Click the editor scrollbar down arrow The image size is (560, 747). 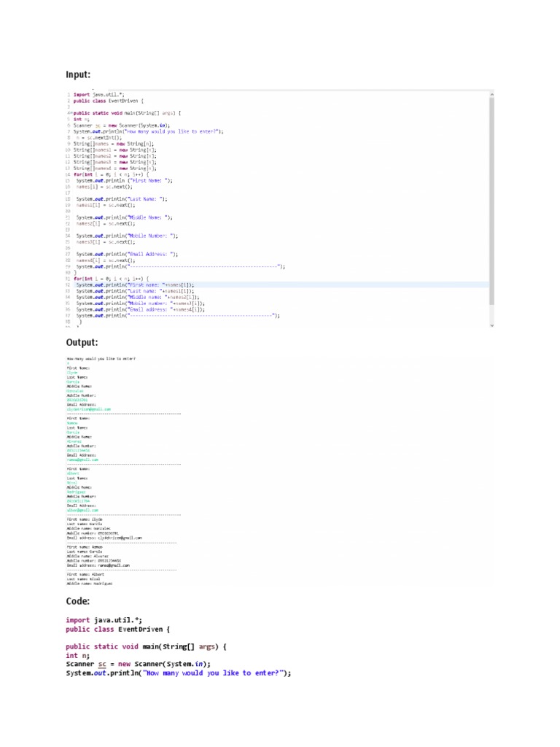491,325
